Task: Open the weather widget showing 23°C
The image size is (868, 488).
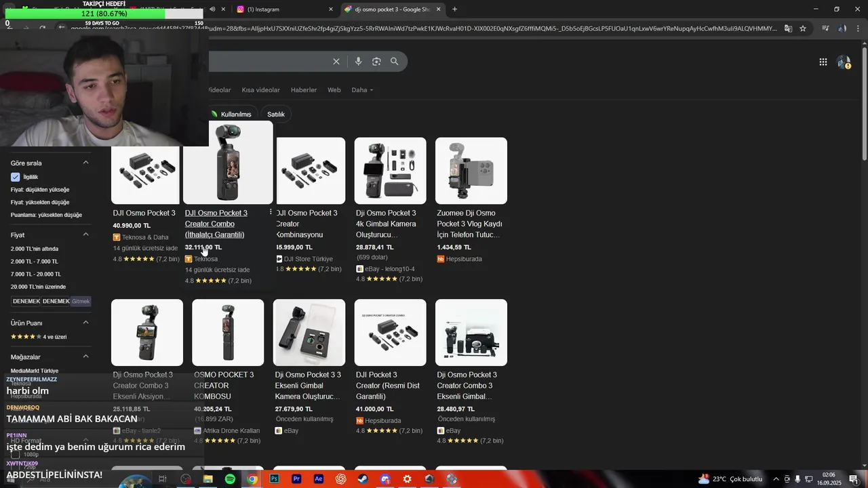Action: point(730,479)
